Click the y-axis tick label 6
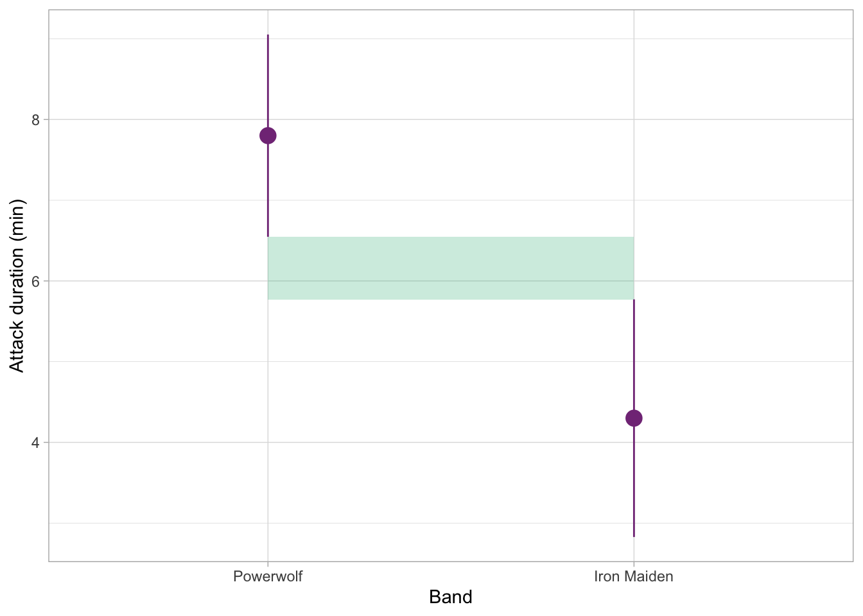Image resolution: width=863 pixels, height=616 pixels. point(35,281)
